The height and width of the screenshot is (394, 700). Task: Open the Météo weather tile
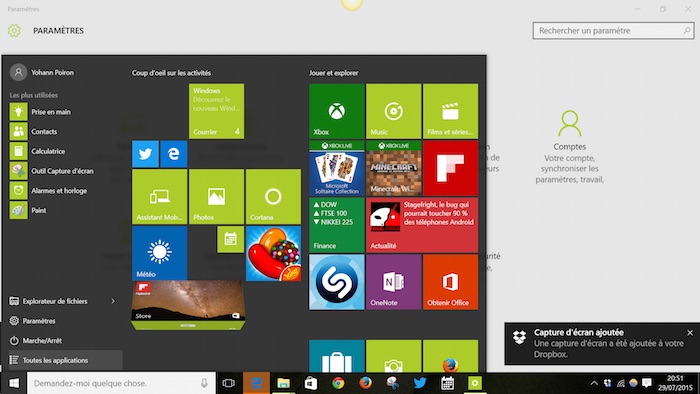(x=159, y=253)
